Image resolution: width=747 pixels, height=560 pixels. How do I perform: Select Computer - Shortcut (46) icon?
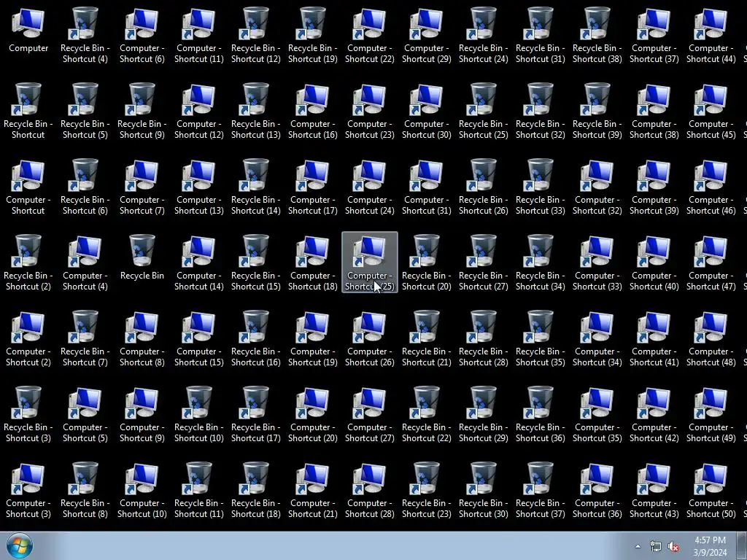pos(711,186)
